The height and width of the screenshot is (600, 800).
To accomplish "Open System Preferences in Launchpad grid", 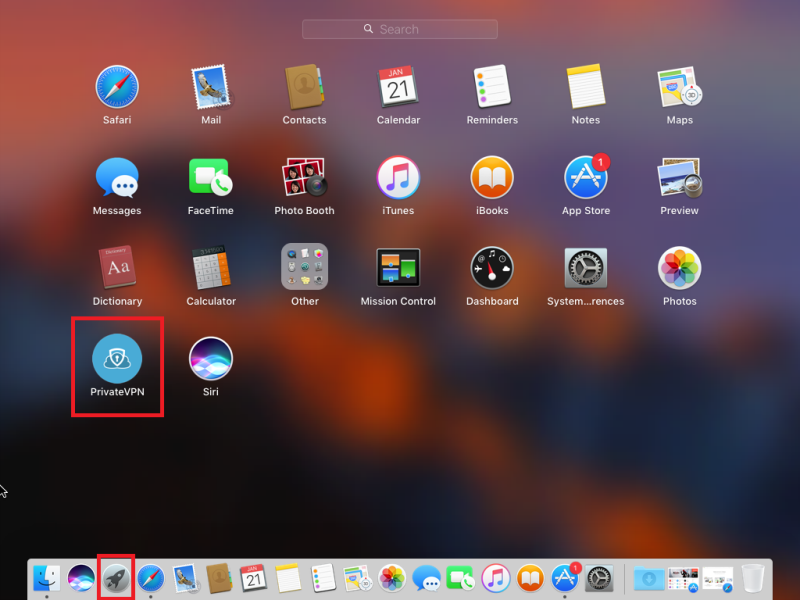I will 585,268.
